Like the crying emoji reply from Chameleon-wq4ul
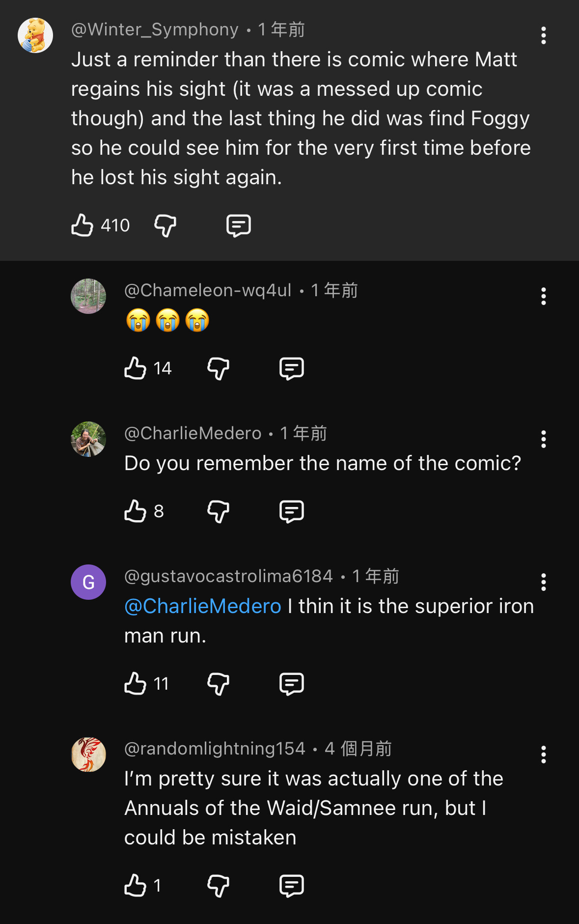The image size is (579, 924). 136,368
